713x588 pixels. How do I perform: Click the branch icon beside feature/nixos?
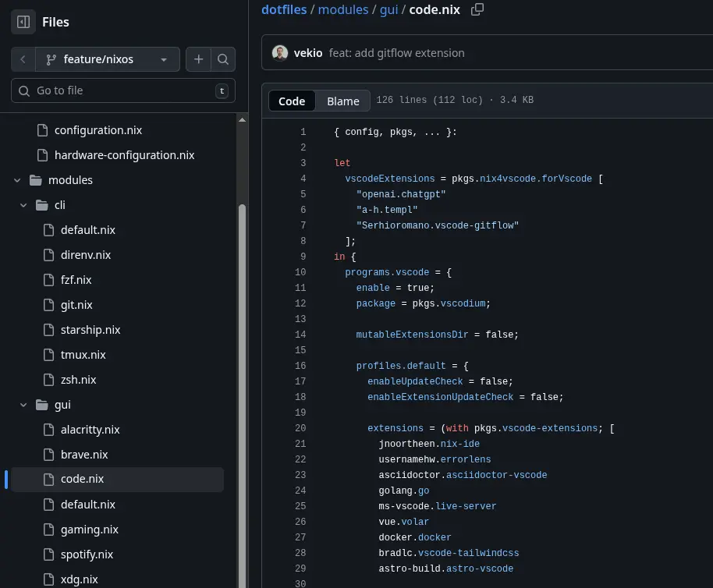pos(51,58)
